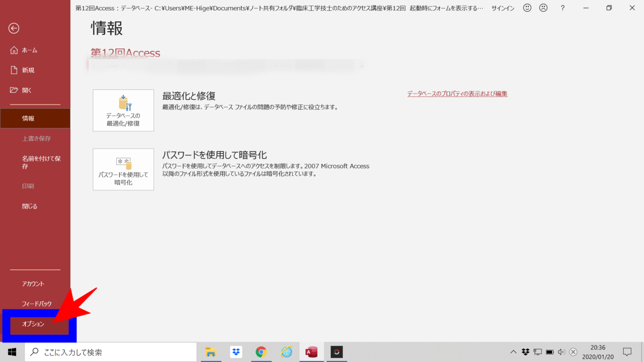Click the home icon beside ホーム
The height and width of the screenshot is (362, 644).
pyautogui.click(x=14, y=50)
